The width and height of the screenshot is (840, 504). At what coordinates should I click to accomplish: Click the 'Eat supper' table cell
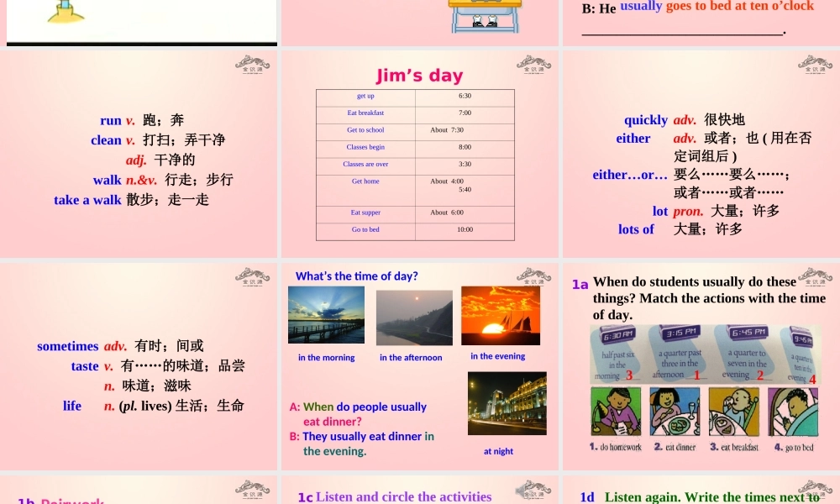[365, 214]
